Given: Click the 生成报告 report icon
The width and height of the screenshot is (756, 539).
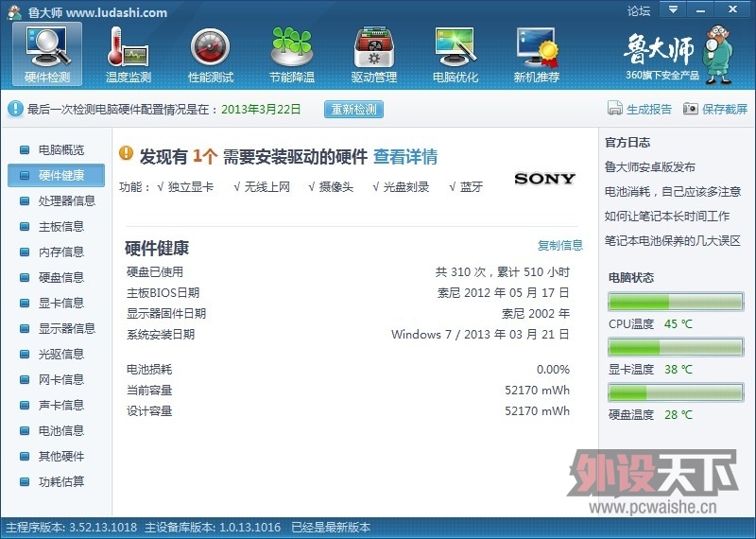Looking at the screenshot, I should (615, 109).
